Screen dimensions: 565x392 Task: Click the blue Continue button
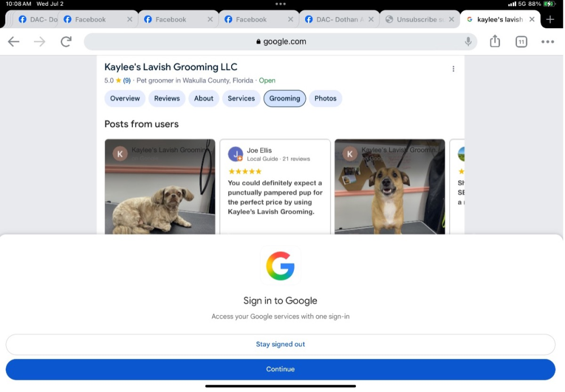tap(280, 369)
